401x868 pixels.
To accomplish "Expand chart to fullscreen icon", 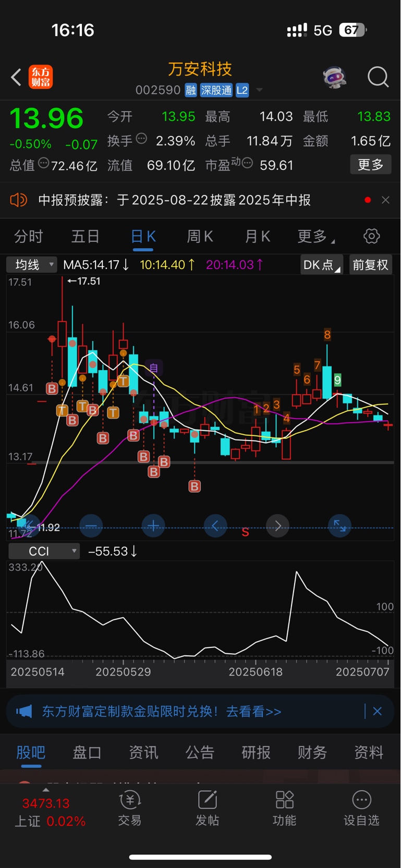I will pyautogui.click(x=339, y=526).
